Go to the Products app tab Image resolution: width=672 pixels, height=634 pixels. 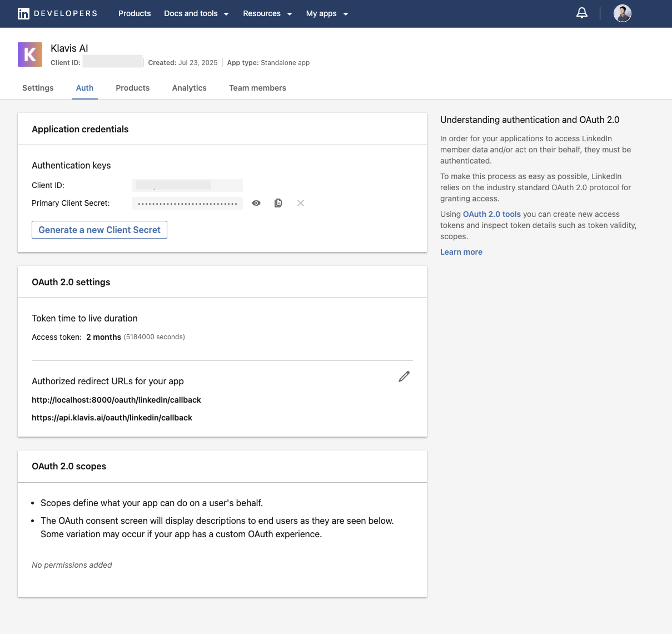point(133,88)
